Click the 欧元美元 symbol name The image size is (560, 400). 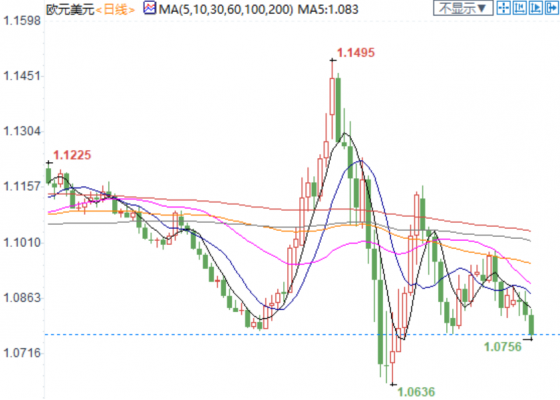(x=70, y=9)
